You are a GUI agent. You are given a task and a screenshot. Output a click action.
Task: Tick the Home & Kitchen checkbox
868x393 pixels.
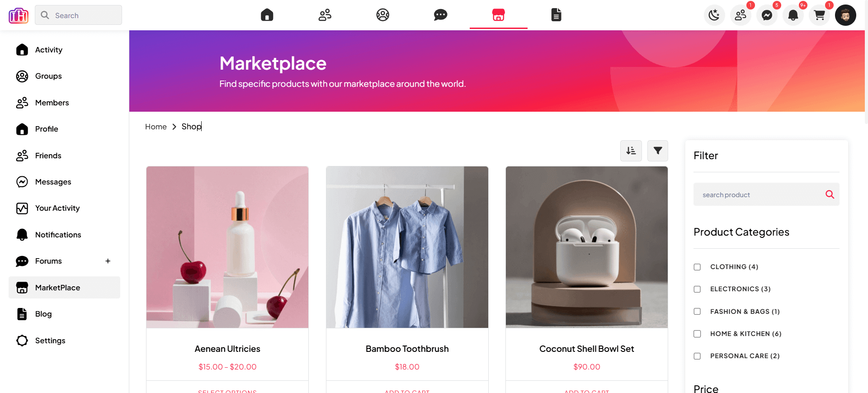coord(697,334)
